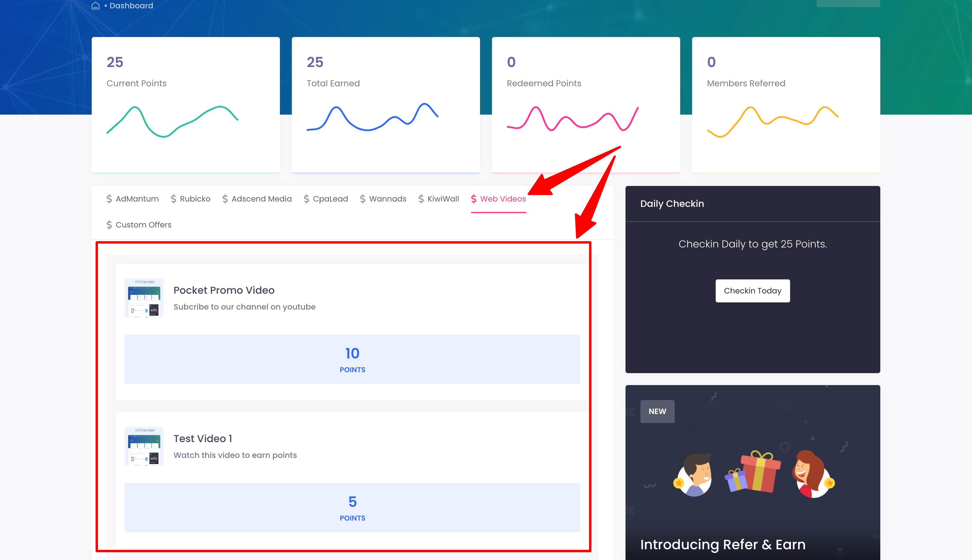Click the dollar icon beside Adscend Media
972x560 pixels.
225,199
